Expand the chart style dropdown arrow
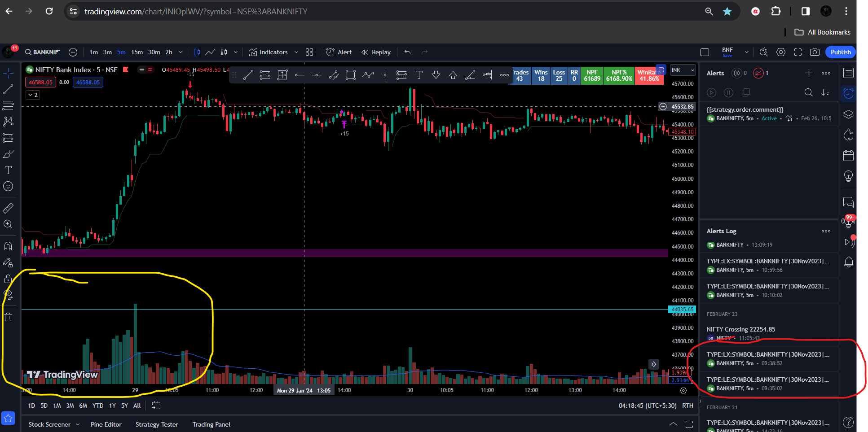The image size is (868, 432). [235, 52]
